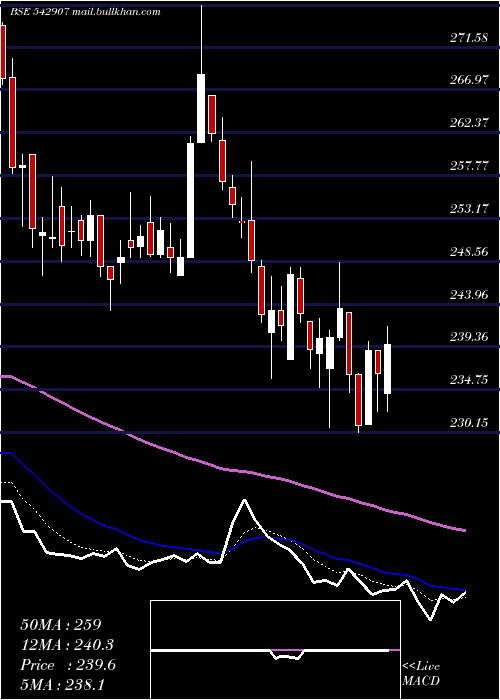Click the Price : 239.6 value

click(x=68, y=665)
